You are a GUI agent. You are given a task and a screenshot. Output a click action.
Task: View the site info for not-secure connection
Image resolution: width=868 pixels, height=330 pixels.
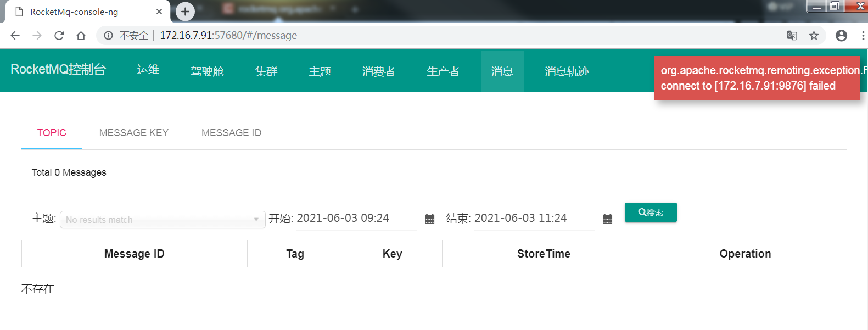click(109, 36)
